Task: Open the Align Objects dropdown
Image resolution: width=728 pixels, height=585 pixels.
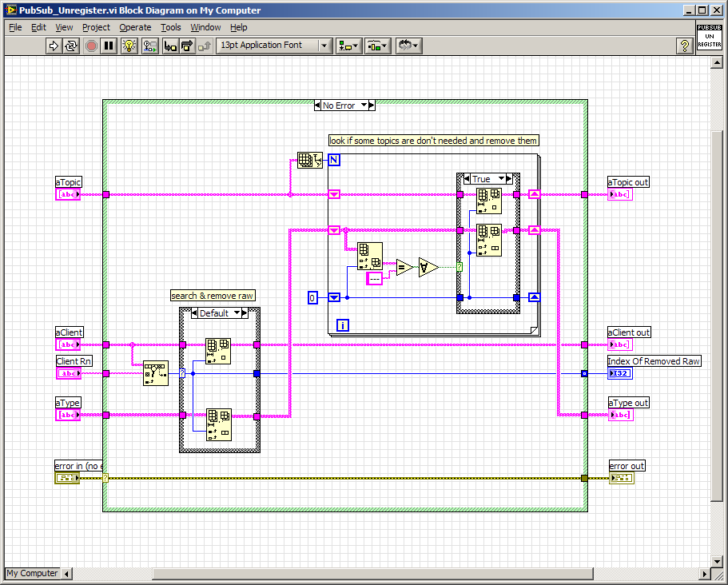Action: click(x=348, y=46)
